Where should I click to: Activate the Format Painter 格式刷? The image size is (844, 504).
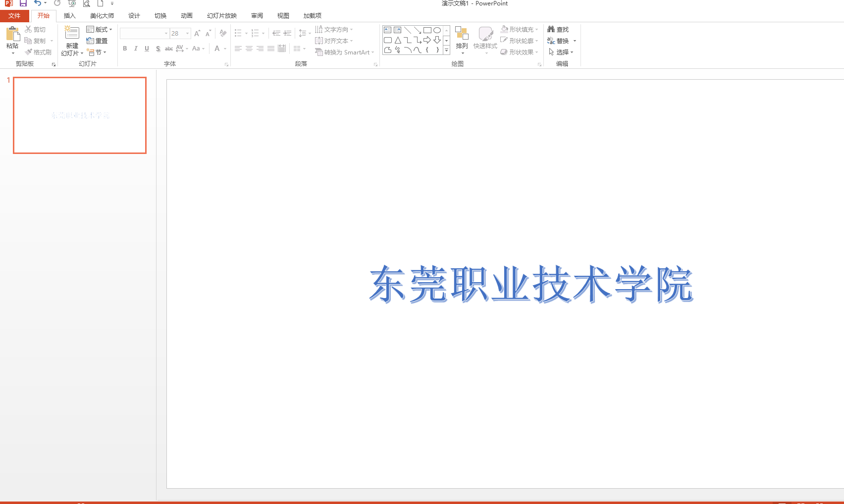pos(38,52)
